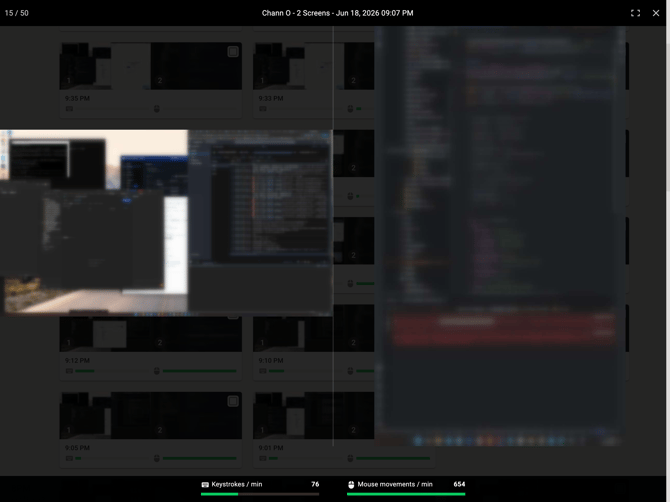Click the keyboard icon on the 9:35 PM card
Screen dimensions: 670x502
pos(69,109)
